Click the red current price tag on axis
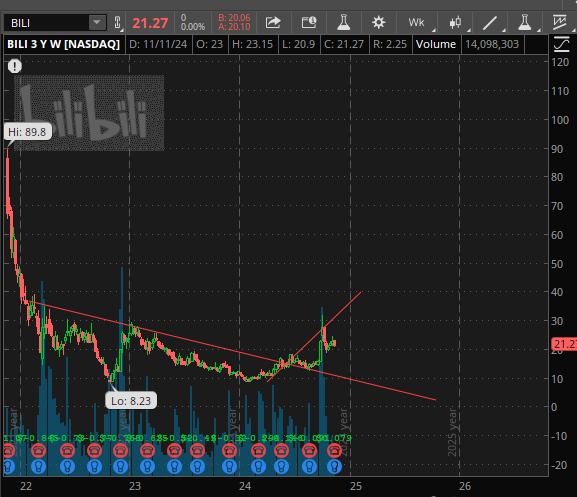Screen dimensions: 577x497 tap(564, 344)
